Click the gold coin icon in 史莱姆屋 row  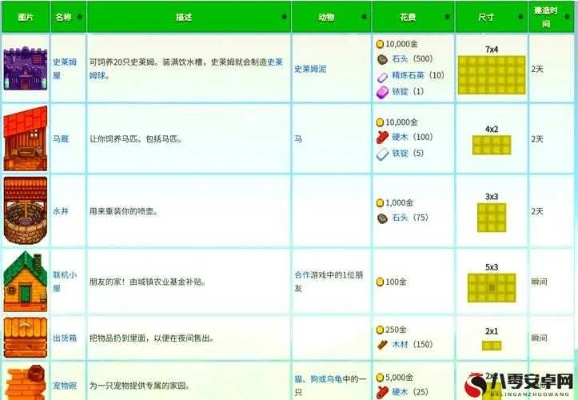pos(380,44)
